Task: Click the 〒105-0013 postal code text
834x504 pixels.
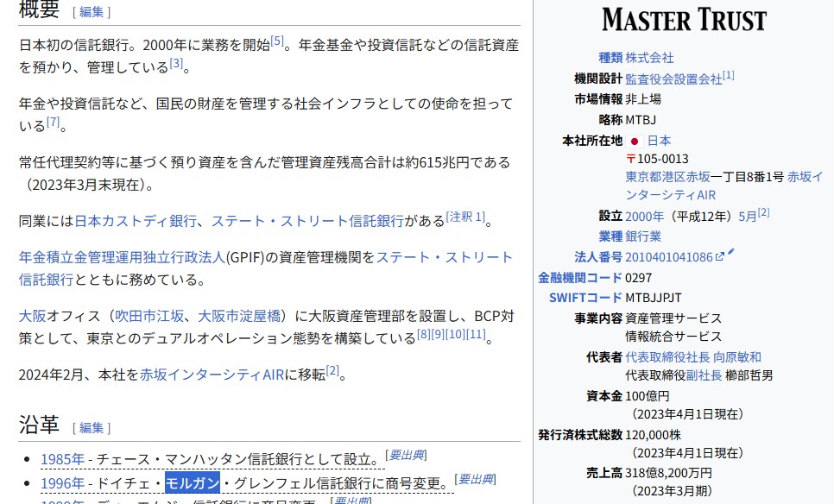Action: click(x=657, y=159)
